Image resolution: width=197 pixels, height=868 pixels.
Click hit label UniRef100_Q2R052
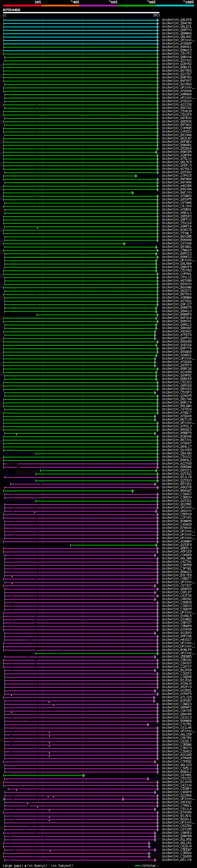click(x=177, y=64)
